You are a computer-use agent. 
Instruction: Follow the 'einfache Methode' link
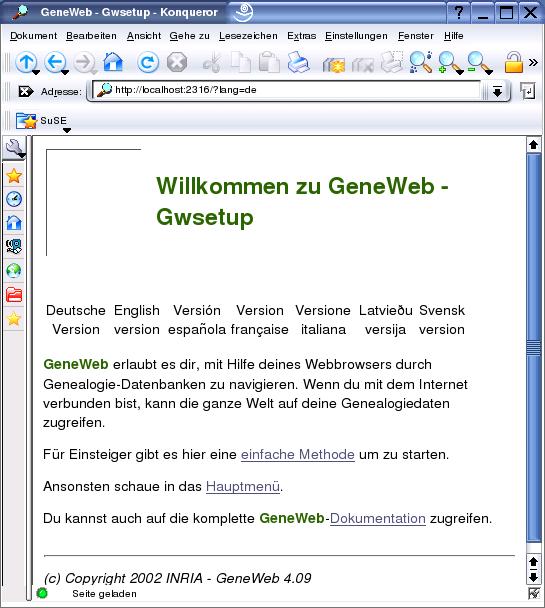click(x=298, y=454)
